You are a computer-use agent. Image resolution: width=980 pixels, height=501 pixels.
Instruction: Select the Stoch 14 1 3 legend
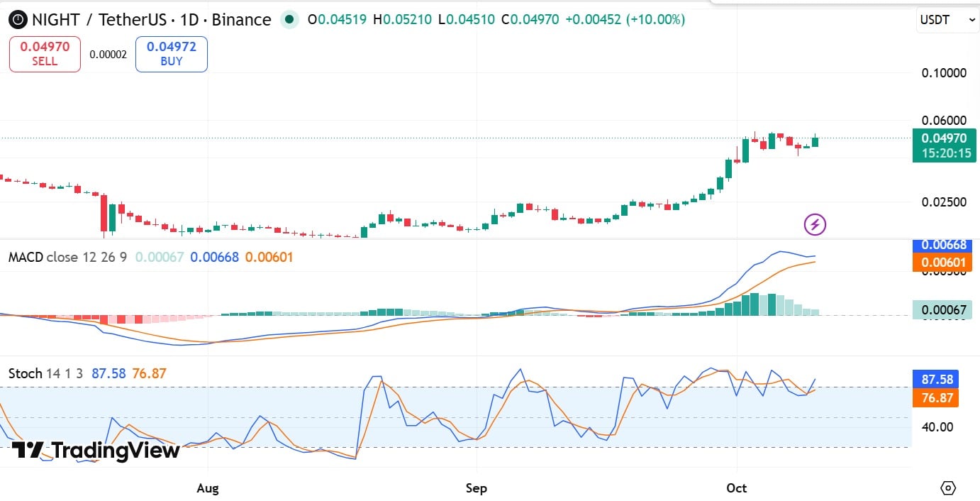pos(46,373)
